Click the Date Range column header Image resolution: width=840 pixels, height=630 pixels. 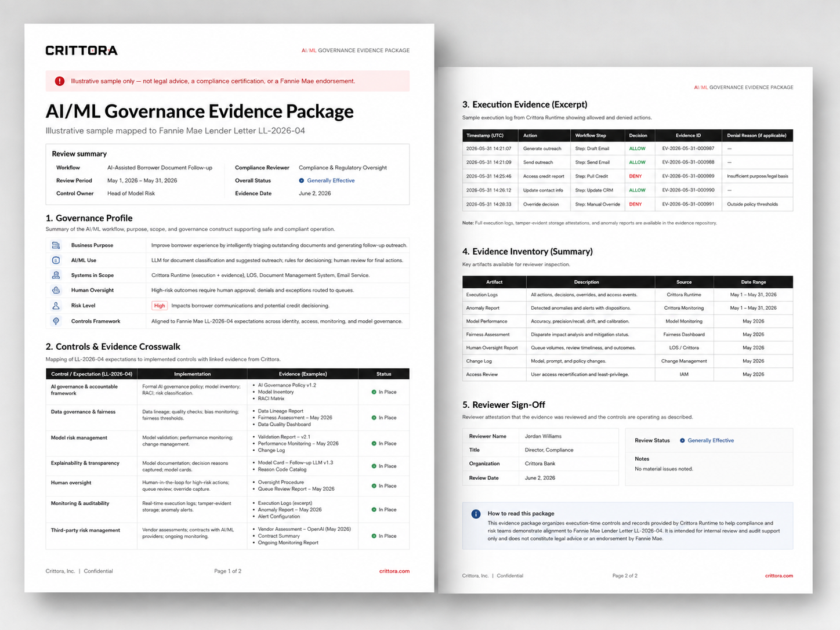click(x=754, y=283)
